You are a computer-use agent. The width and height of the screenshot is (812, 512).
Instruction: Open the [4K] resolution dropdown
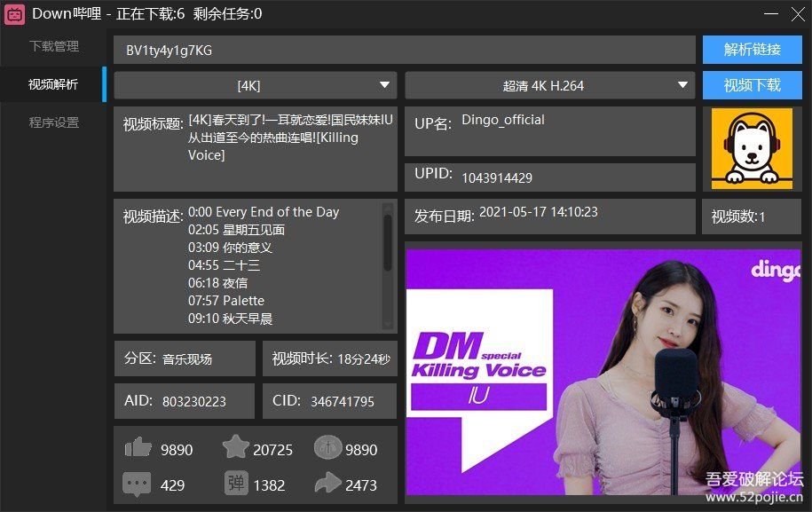255,85
